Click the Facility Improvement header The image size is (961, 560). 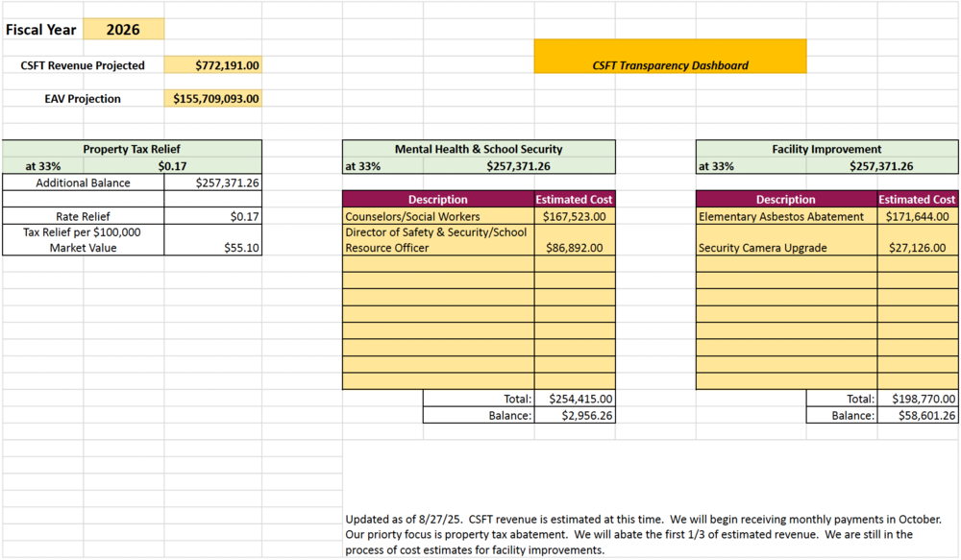[x=826, y=149]
